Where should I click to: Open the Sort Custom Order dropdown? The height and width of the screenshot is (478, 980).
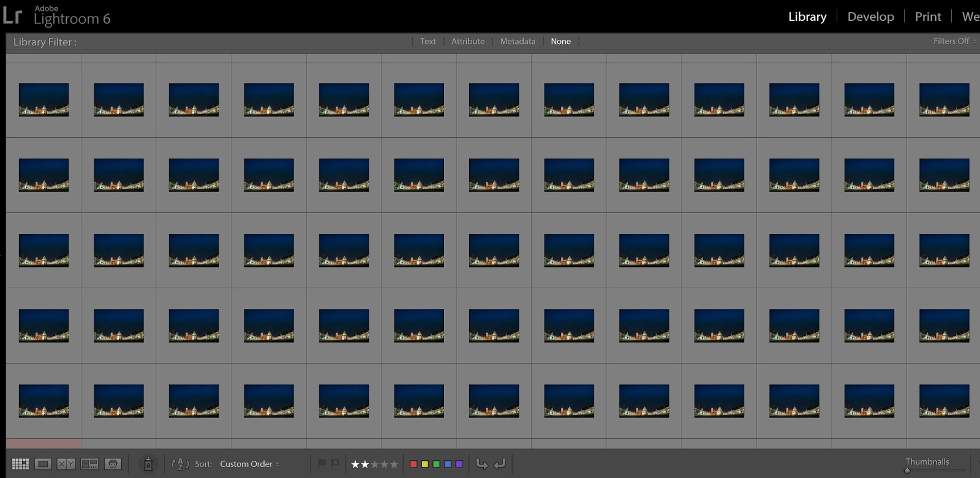tap(249, 464)
